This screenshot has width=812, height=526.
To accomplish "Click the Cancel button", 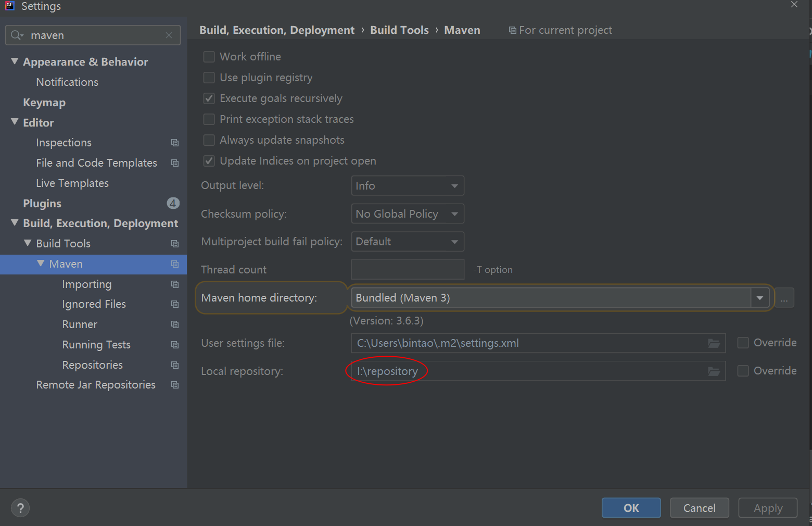I will [699, 508].
